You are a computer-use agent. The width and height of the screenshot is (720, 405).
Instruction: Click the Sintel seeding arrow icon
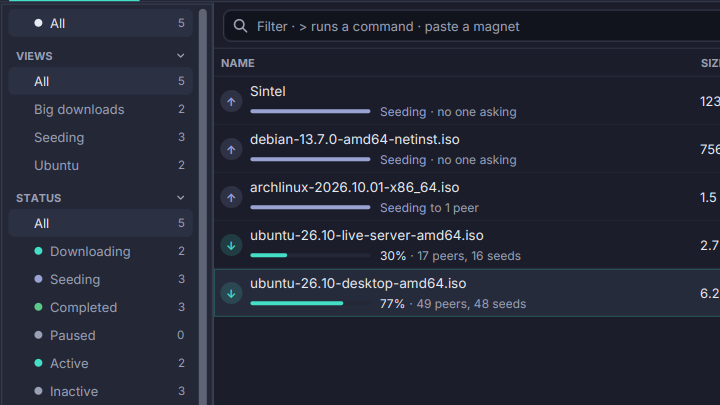(231, 101)
